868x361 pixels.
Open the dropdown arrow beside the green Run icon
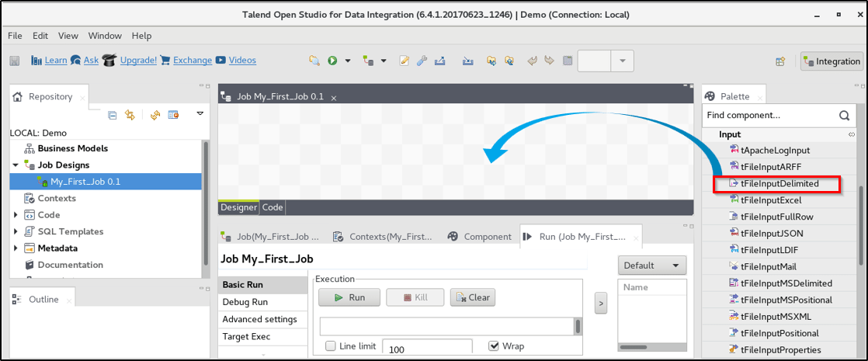point(348,61)
